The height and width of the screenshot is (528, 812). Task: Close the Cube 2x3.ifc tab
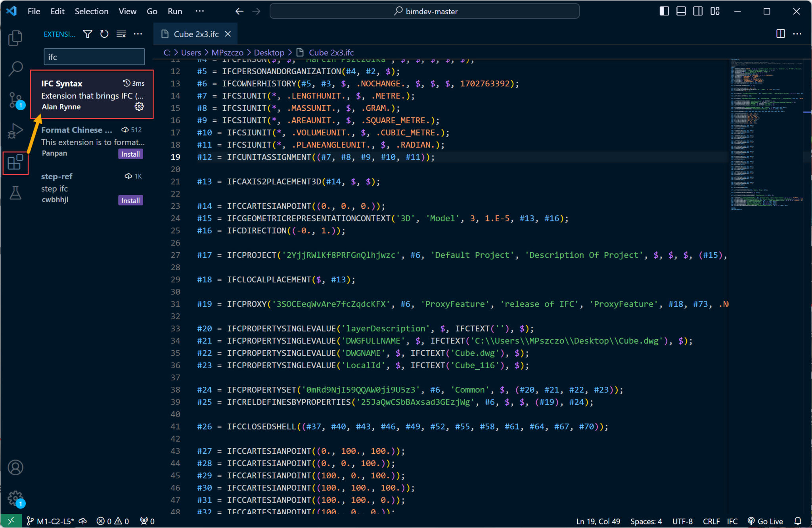coord(228,34)
